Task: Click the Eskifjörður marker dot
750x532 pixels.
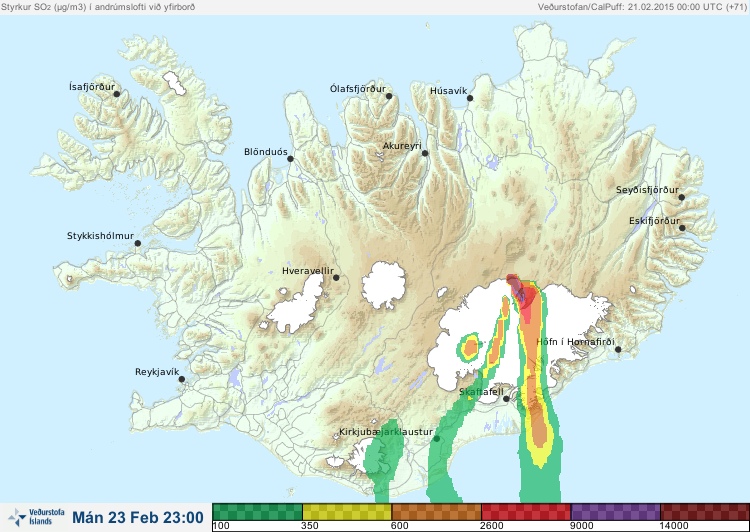Action: coord(682,228)
